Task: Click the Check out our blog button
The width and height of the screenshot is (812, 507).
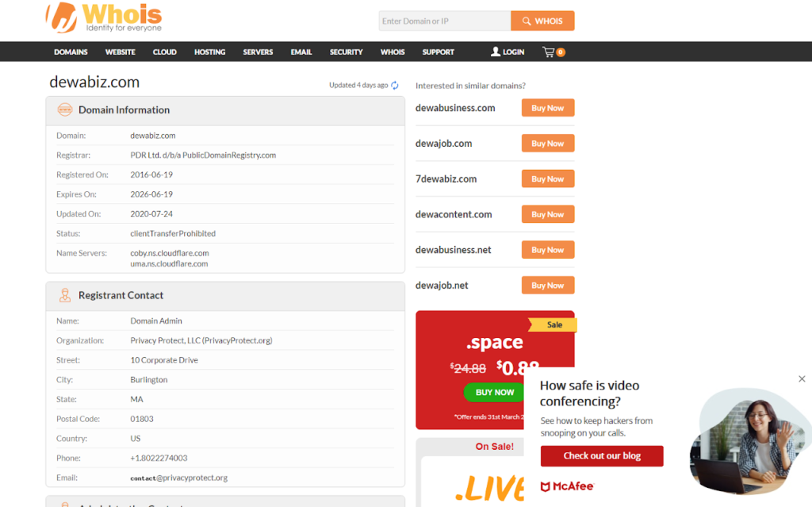Action: pos(601,455)
